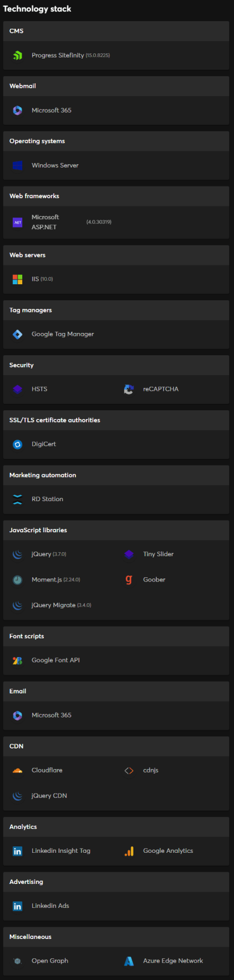Click the Moment.js clock icon
Viewport: 234px width, 980px height.
[x=18, y=580]
